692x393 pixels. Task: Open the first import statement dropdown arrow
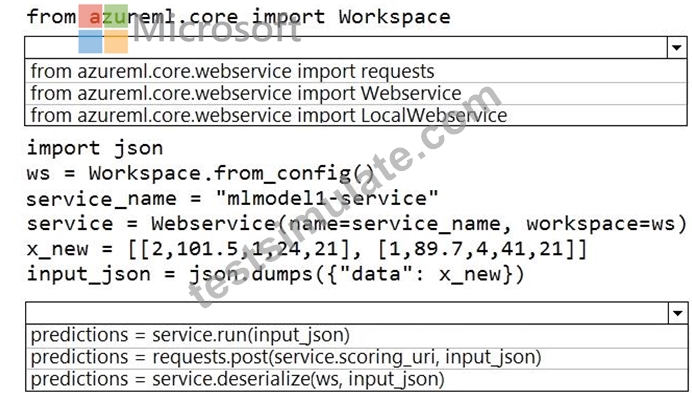[x=677, y=47]
